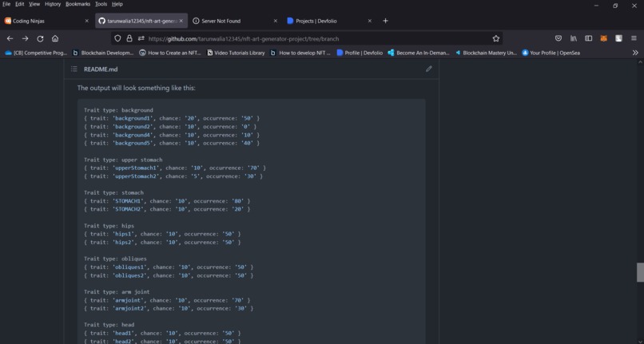This screenshot has height=344, width=644.
Task: Click 'Trait type: background' line
Action: pos(118,110)
